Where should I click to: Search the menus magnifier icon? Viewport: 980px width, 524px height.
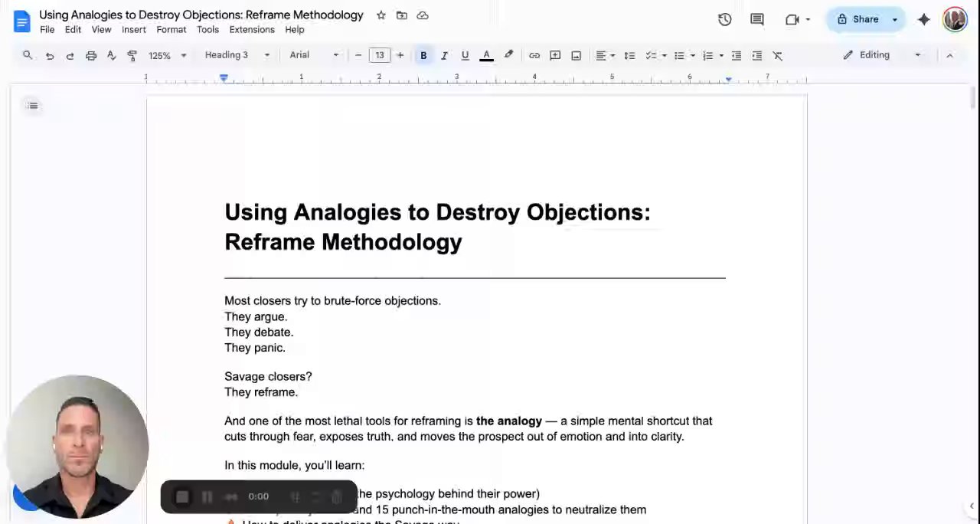click(x=28, y=55)
